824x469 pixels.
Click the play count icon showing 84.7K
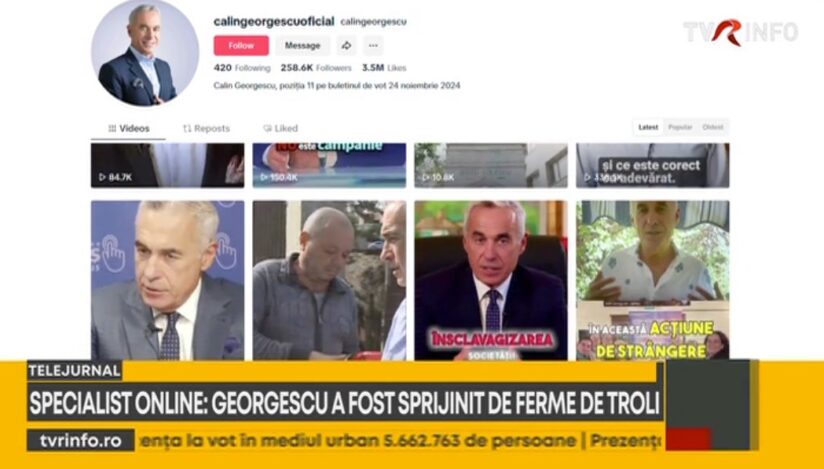click(102, 178)
